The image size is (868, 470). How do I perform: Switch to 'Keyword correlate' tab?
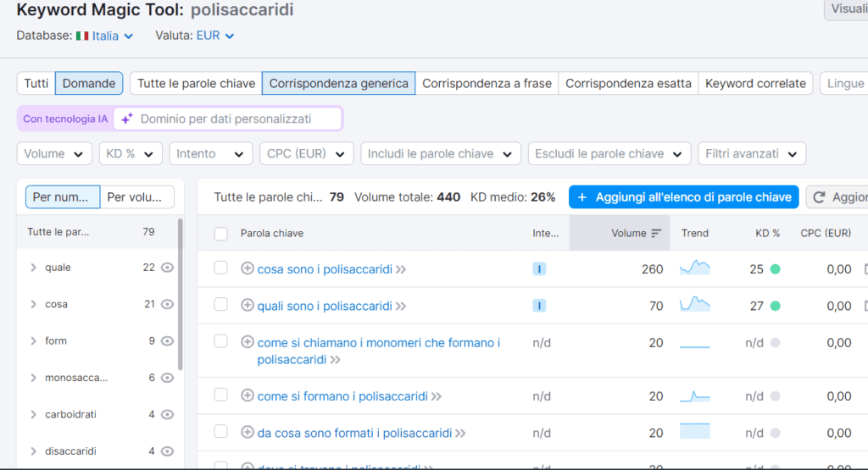[x=755, y=84]
